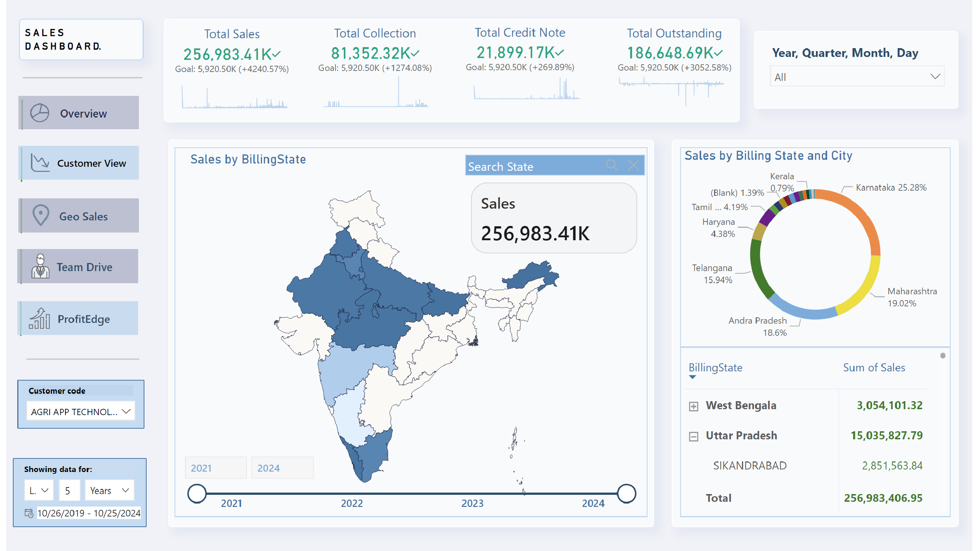980x551 pixels.
Task: Click the BillingState sort arrow
Action: coord(692,378)
